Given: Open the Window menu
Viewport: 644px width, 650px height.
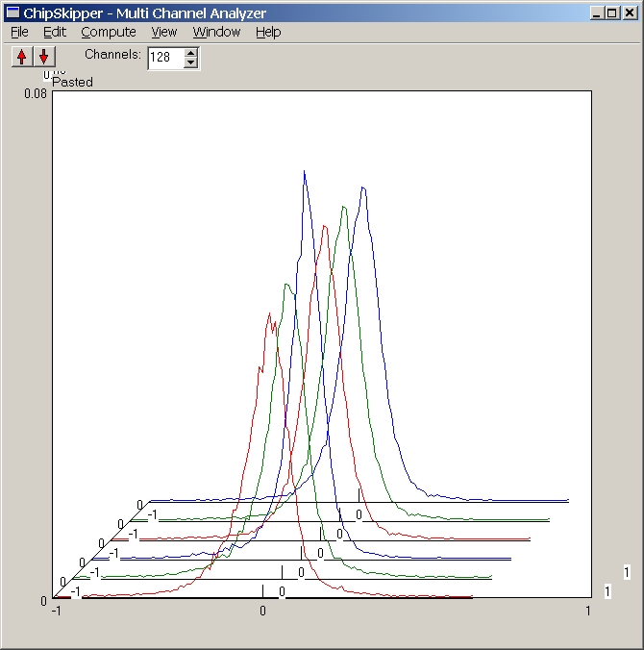Looking at the screenshot, I should pyautogui.click(x=216, y=32).
